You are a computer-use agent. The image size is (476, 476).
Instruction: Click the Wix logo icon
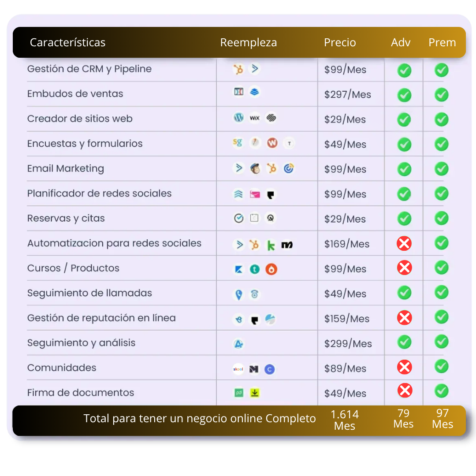tap(255, 118)
